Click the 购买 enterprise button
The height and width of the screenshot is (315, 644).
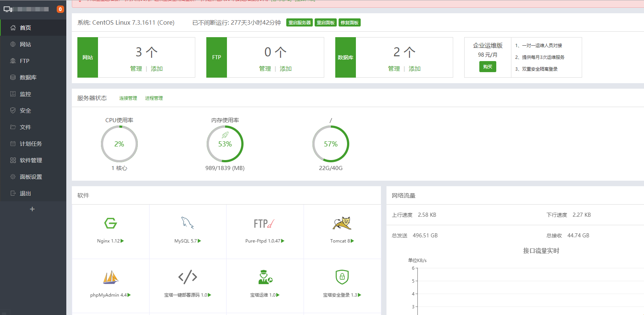(x=487, y=67)
